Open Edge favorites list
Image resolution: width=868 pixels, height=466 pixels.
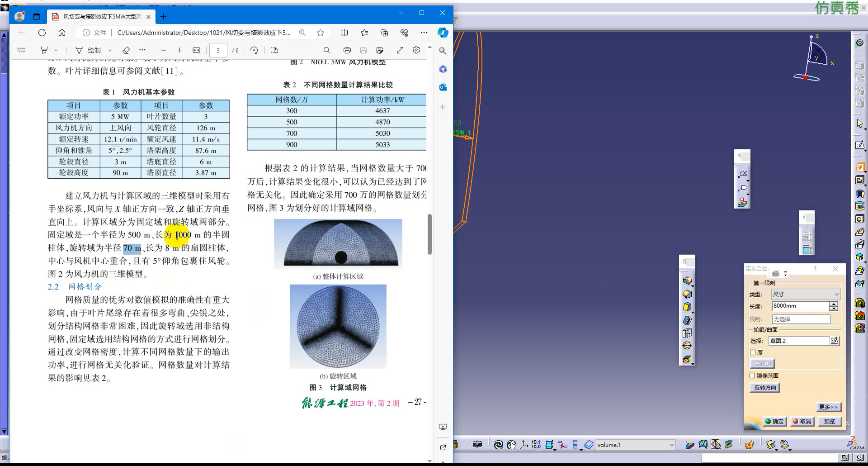[364, 33]
